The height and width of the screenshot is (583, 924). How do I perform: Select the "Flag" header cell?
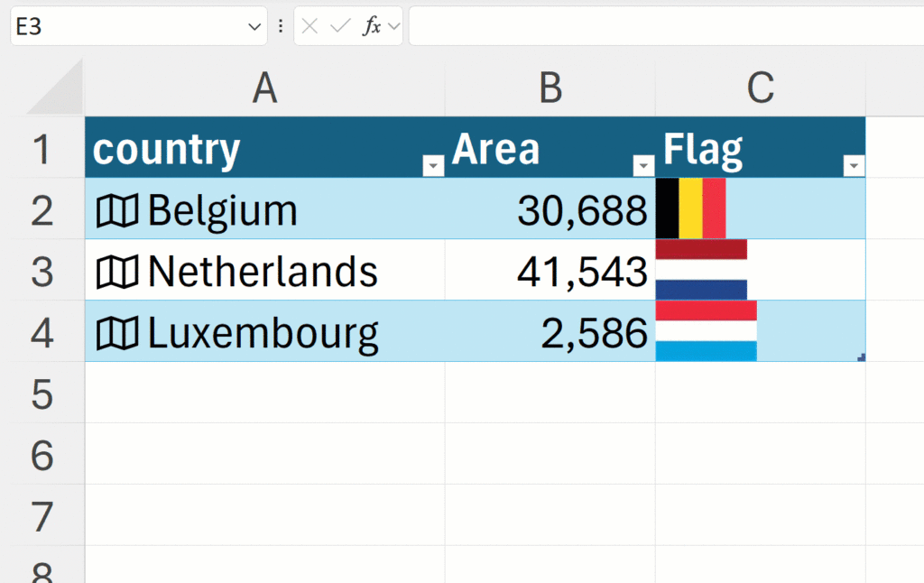point(760,147)
